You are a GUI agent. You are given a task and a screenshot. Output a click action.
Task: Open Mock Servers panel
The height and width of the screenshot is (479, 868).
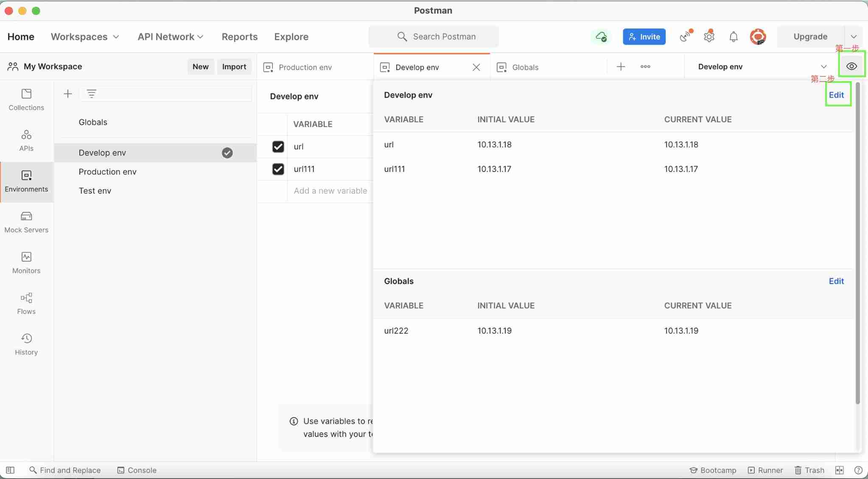tap(26, 222)
